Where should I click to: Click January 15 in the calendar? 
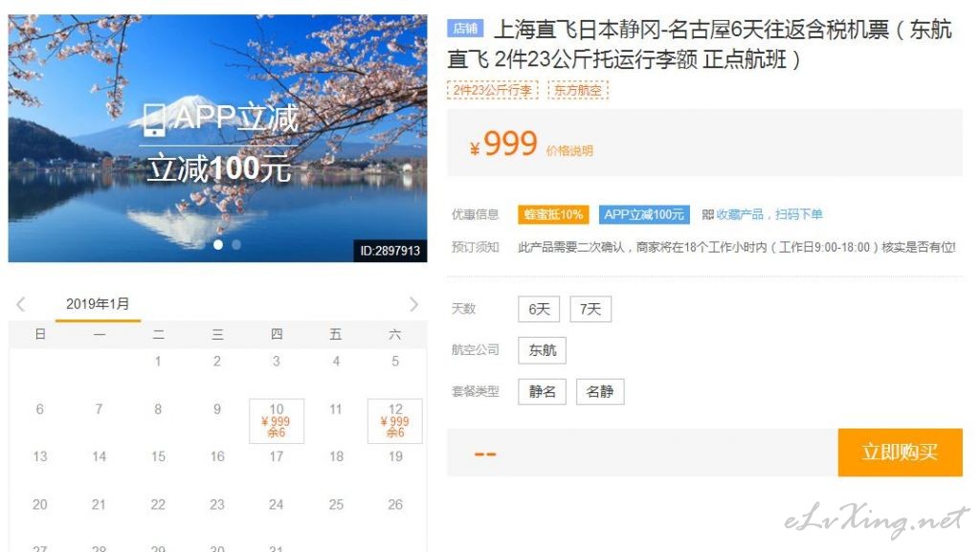pyautogui.click(x=158, y=456)
